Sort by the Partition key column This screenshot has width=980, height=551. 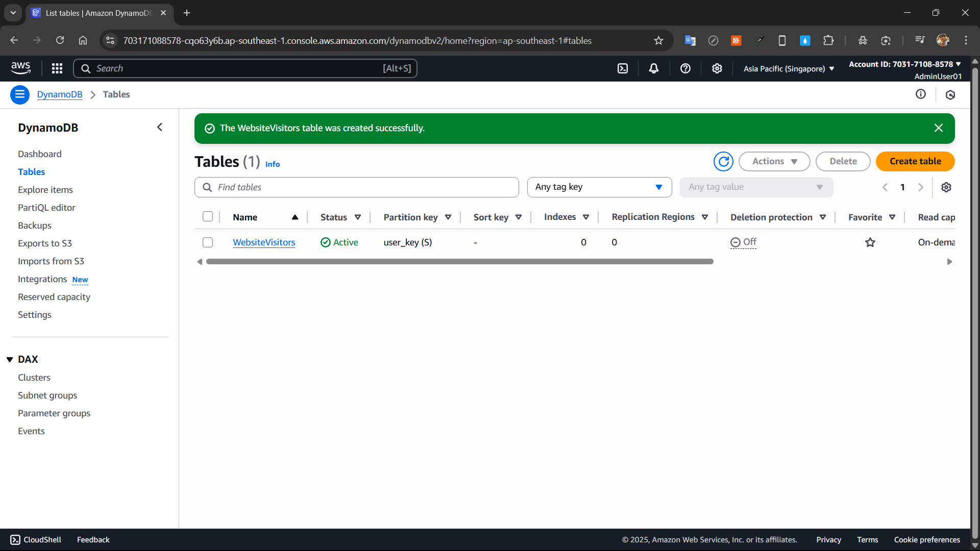click(x=448, y=217)
